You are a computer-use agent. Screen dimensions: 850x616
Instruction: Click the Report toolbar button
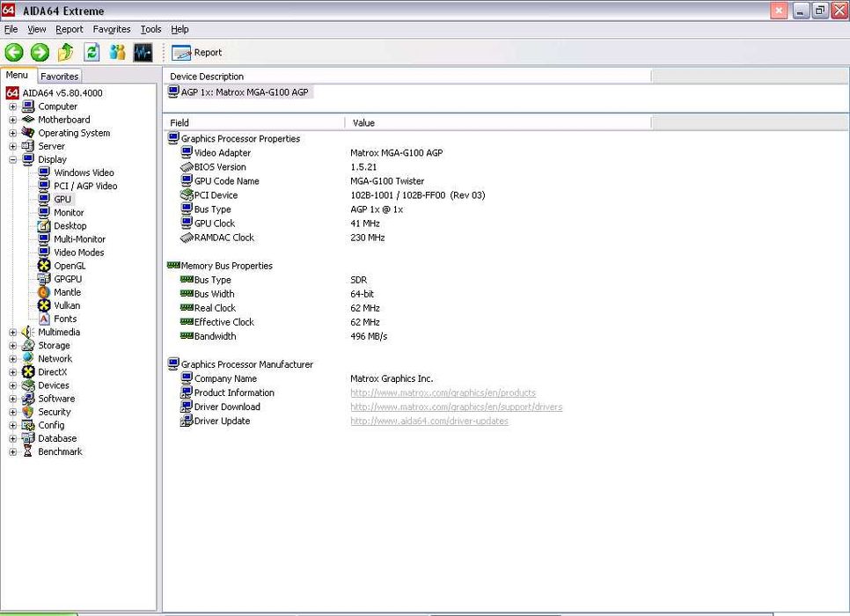point(196,53)
